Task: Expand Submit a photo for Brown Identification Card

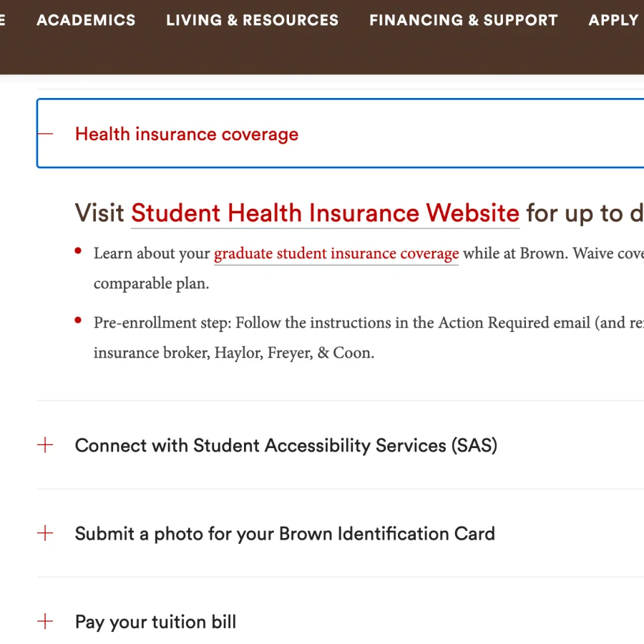Action: (285, 534)
